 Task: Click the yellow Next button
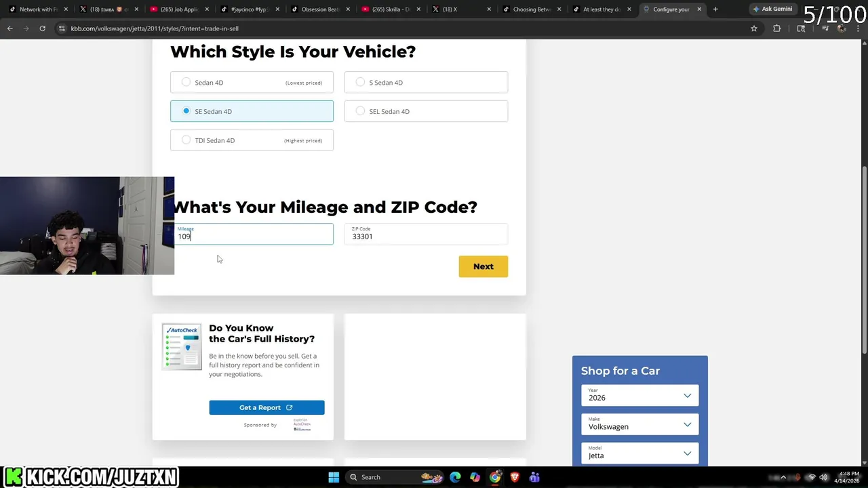tap(483, 266)
